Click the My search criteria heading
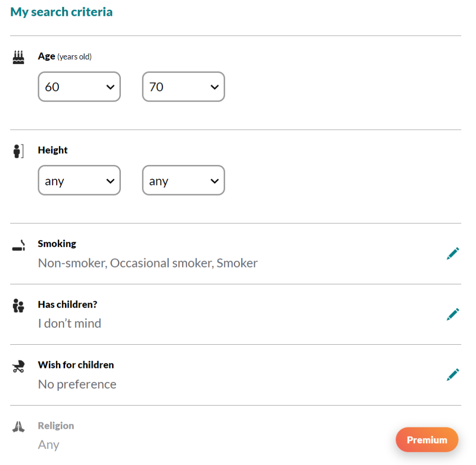The height and width of the screenshot is (465, 476). coord(61,12)
